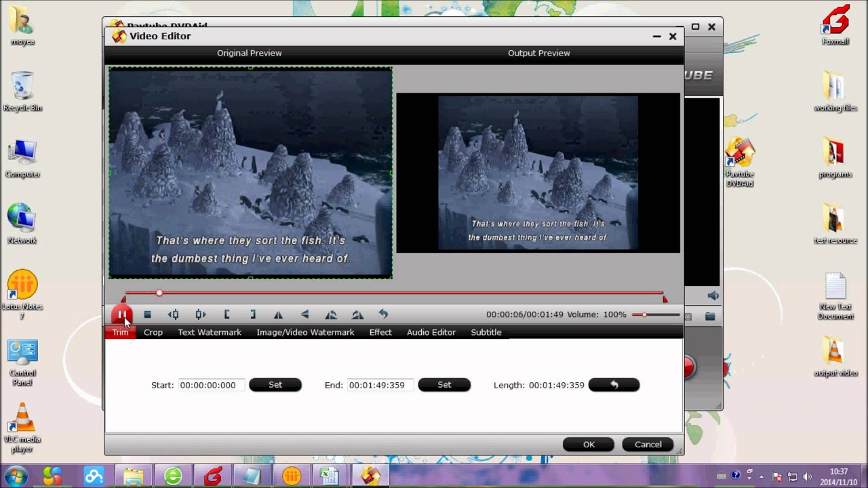Viewport: 868px width, 488px height.
Task: Click Set button next to End time
Action: 444,385
